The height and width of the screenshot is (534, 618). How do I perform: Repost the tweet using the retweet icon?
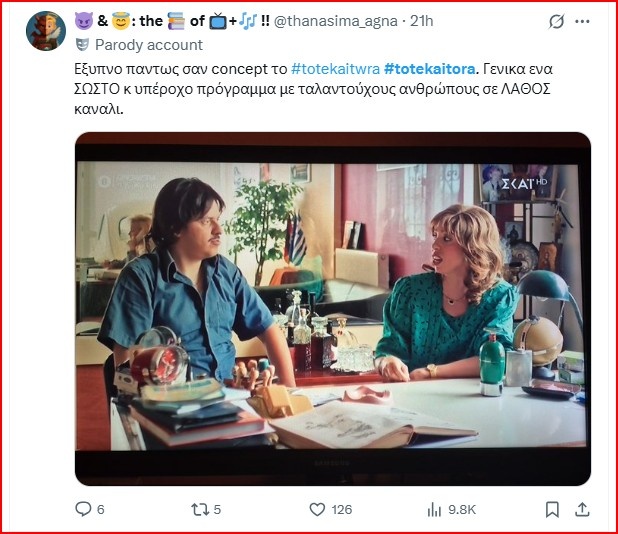point(200,509)
